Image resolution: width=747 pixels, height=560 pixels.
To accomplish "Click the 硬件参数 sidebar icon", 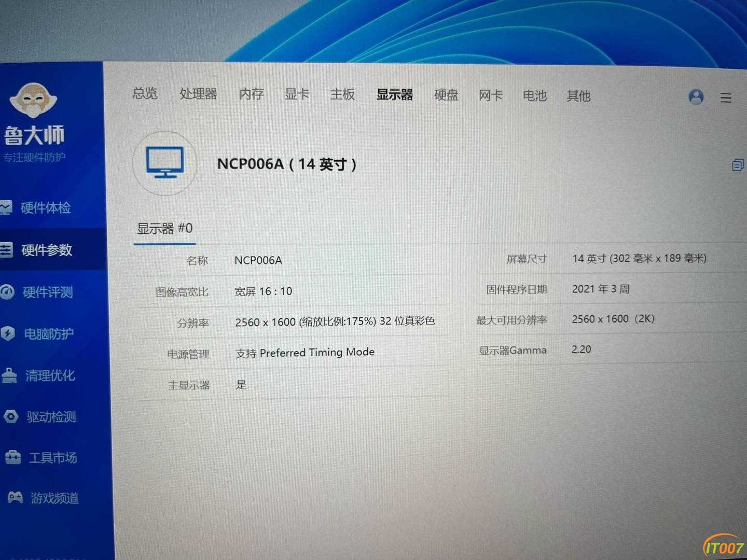I will click(6, 250).
